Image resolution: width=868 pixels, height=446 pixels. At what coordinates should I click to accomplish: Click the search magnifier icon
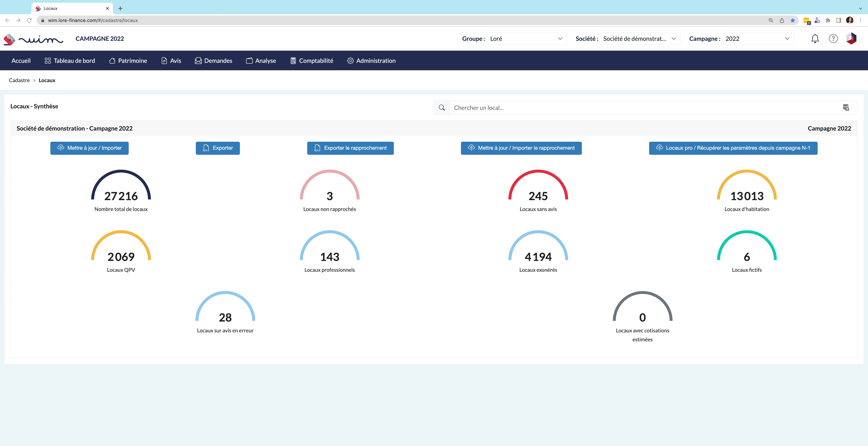click(x=441, y=108)
